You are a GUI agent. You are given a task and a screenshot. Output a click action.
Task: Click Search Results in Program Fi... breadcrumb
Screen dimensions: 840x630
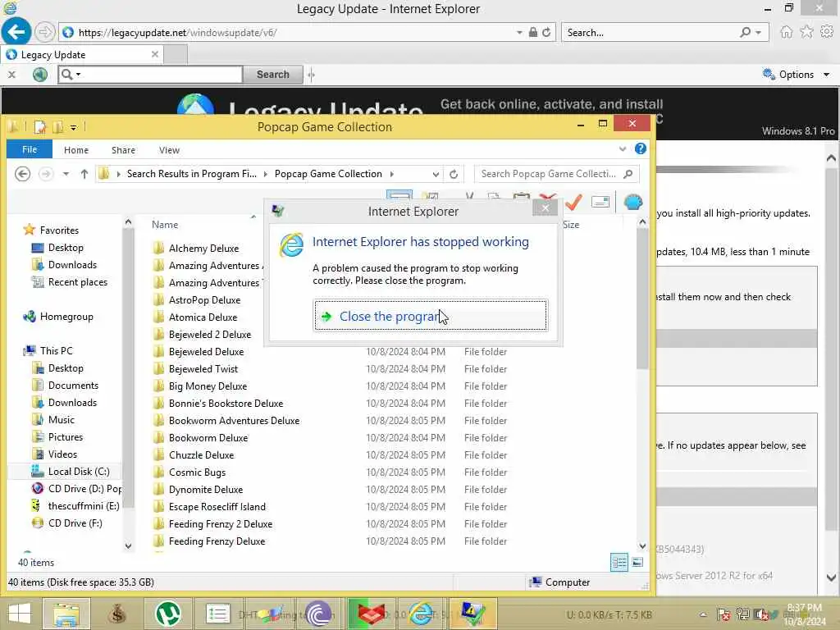click(x=192, y=174)
